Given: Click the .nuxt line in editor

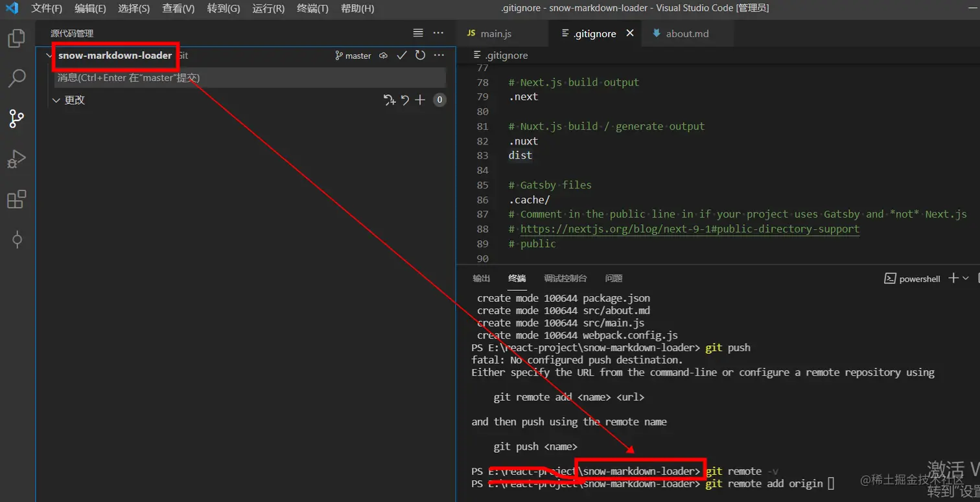Looking at the screenshot, I should [524, 141].
